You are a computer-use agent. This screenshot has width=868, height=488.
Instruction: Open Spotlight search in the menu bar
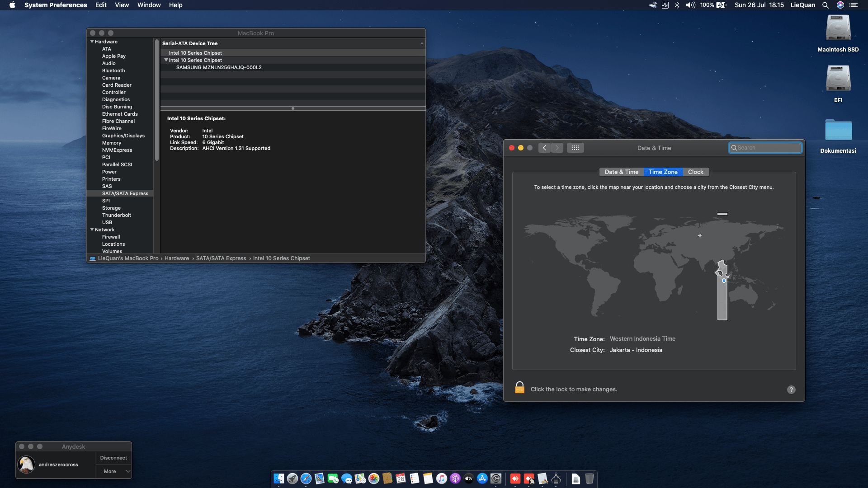826,5
